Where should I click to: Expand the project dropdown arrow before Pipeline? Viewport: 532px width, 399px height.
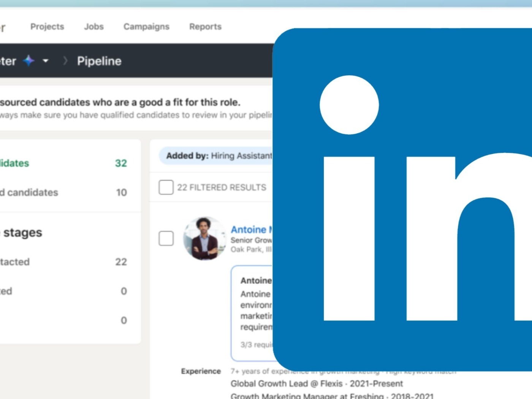point(46,61)
